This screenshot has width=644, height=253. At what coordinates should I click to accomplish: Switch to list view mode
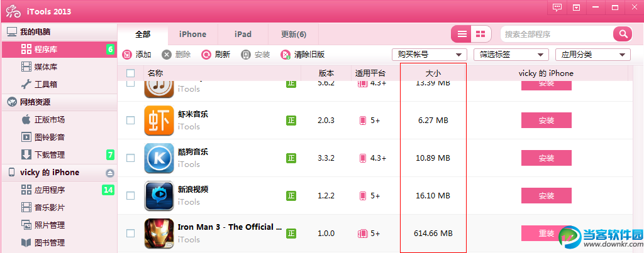462,34
